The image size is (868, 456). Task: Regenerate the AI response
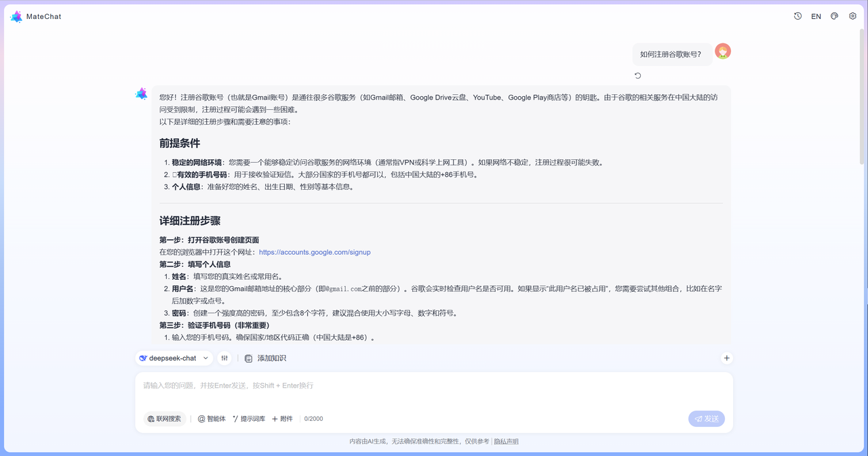tap(637, 75)
